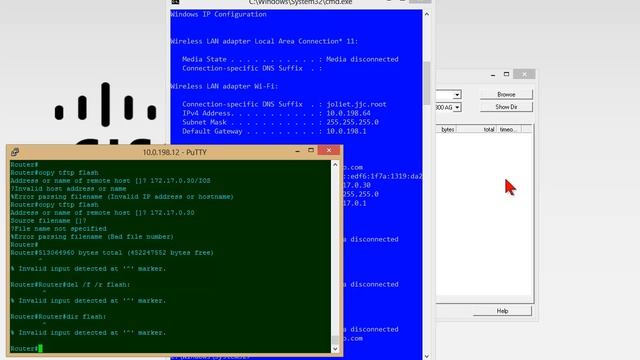This screenshot has height=360, width=640.
Task: Click cmd.exe scrollbar up arrow
Action: pyautogui.click(x=427, y=14)
